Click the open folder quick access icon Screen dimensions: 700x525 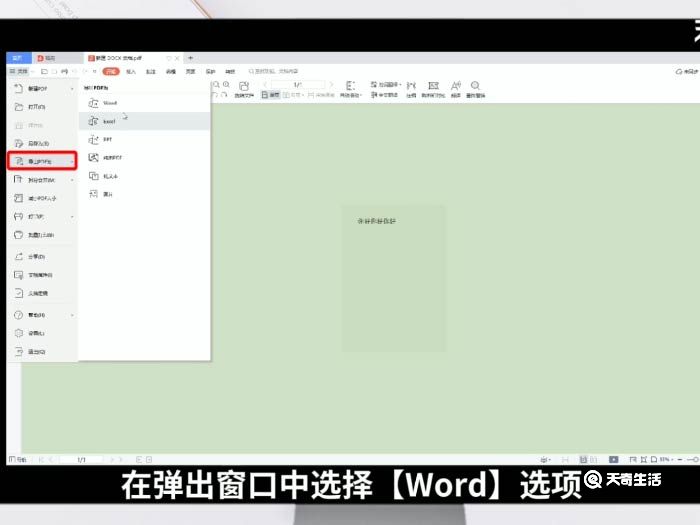44,71
